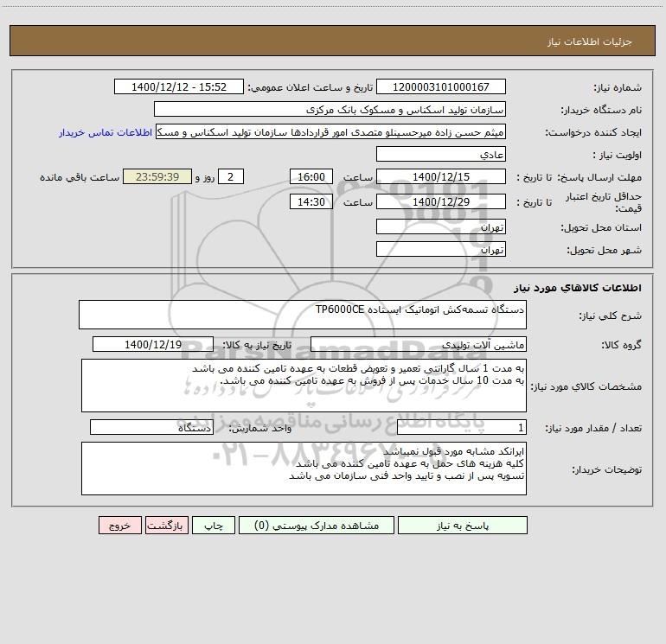Click the شماره نیاز label
The width and height of the screenshot is (666, 644).
(x=618, y=88)
